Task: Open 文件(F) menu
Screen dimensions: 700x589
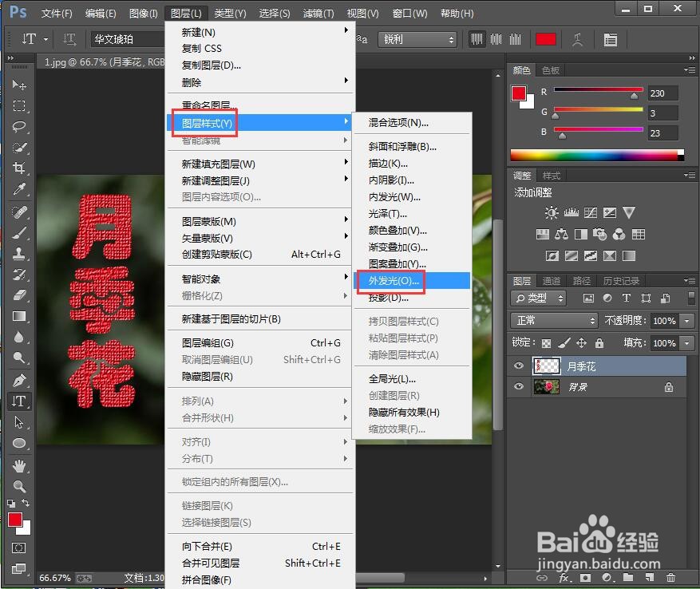Action: point(57,14)
